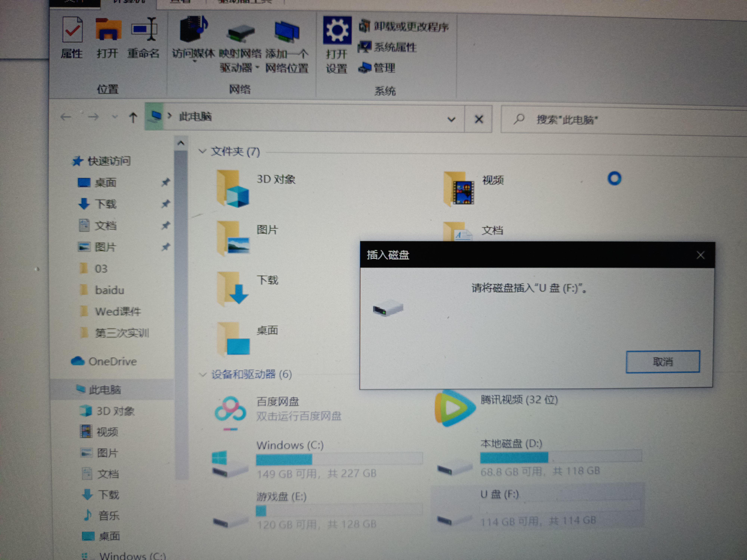The width and height of the screenshot is (747, 560).
Task: Select the 下载 downloads folder
Action: tap(247, 289)
